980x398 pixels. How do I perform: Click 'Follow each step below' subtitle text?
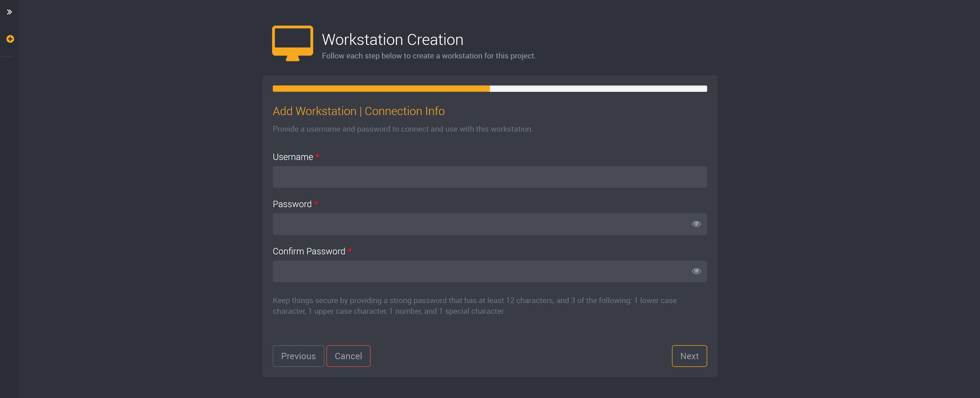click(429, 56)
